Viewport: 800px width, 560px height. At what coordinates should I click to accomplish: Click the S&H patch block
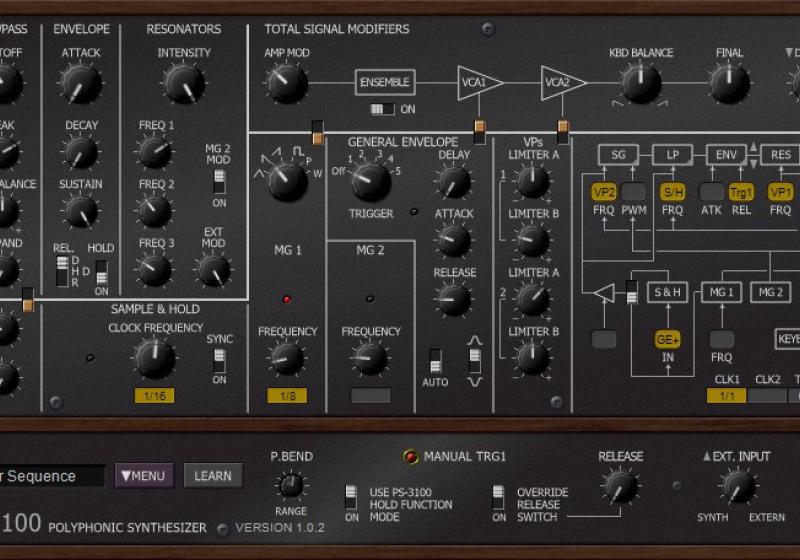coord(667,292)
